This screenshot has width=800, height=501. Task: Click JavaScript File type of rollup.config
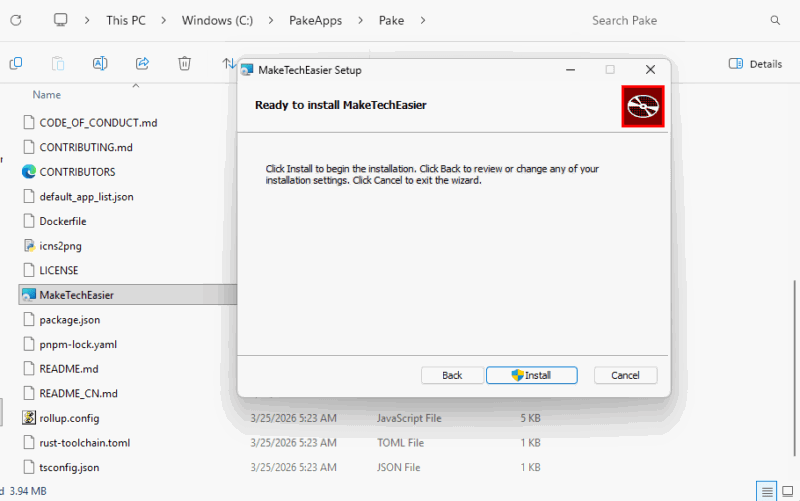click(409, 418)
